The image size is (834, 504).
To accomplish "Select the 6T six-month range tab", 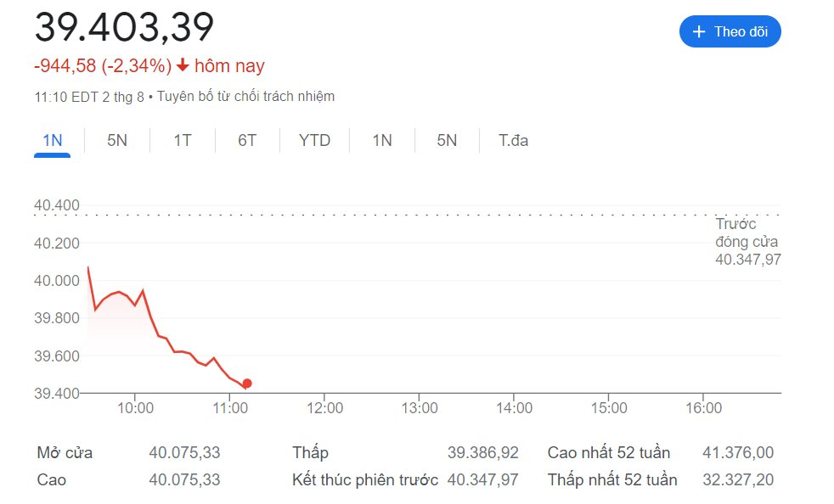I will coord(247,140).
